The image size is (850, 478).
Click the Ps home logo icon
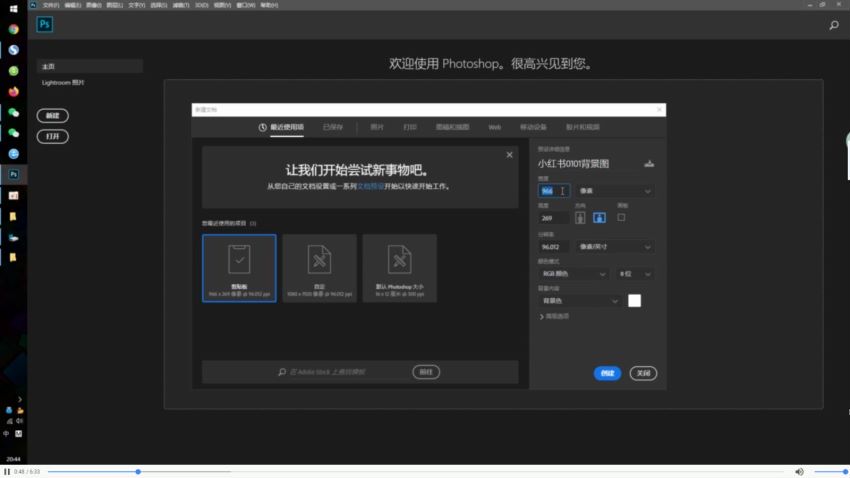pos(44,24)
